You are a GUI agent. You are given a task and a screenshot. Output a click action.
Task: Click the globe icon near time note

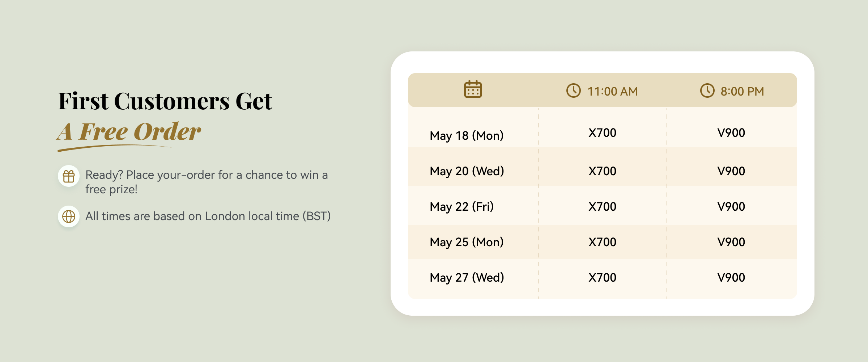69,216
